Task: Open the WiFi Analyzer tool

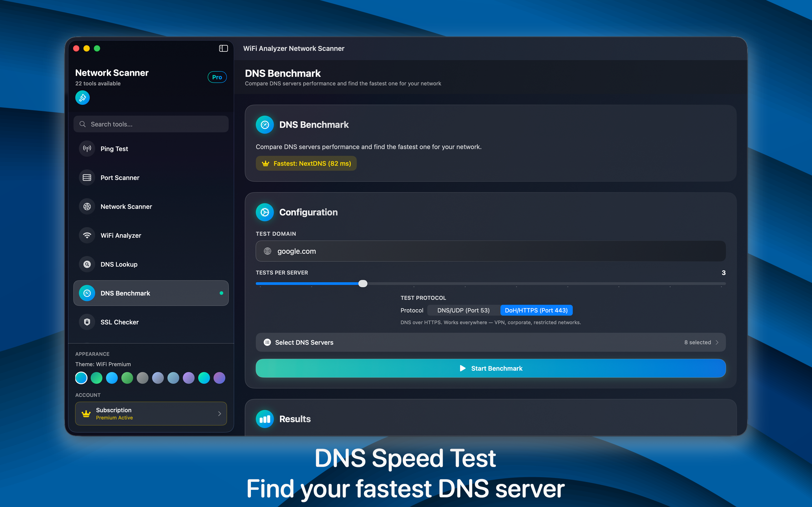Action: (121, 235)
